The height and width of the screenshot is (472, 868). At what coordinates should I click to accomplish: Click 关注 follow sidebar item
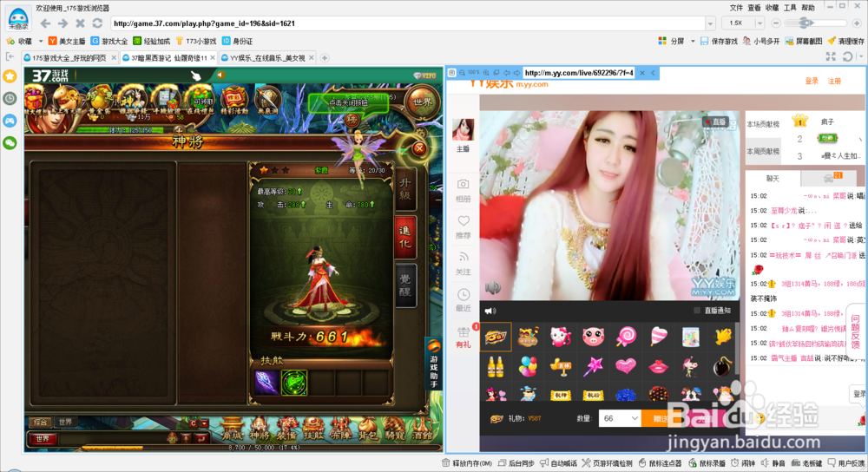coord(463,264)
